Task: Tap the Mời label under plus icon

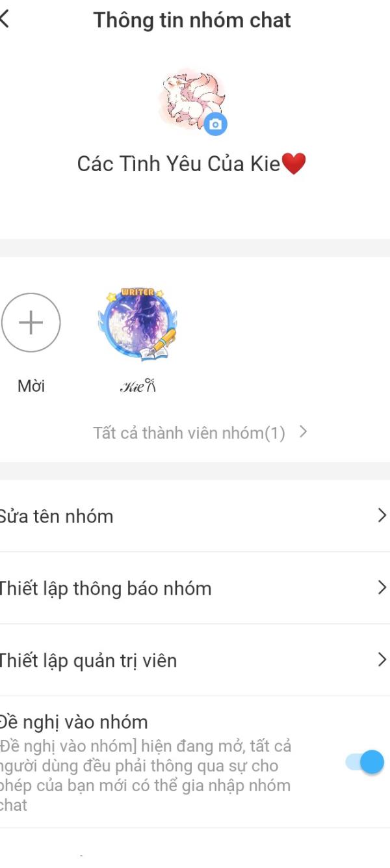Action: (31, 386)
